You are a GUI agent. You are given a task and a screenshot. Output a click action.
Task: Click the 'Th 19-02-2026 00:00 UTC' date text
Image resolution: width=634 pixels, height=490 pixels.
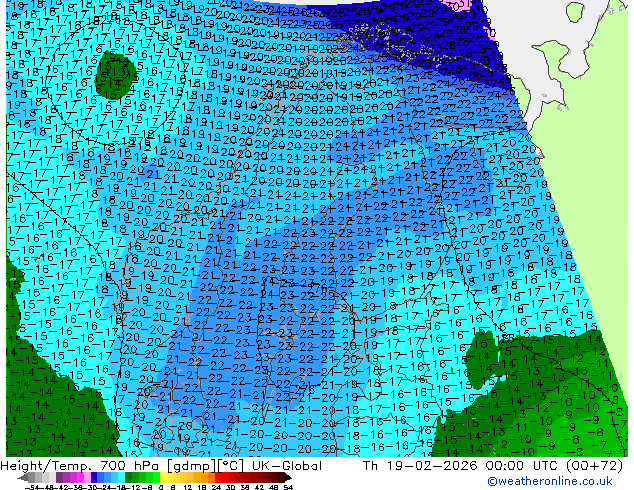461,466
